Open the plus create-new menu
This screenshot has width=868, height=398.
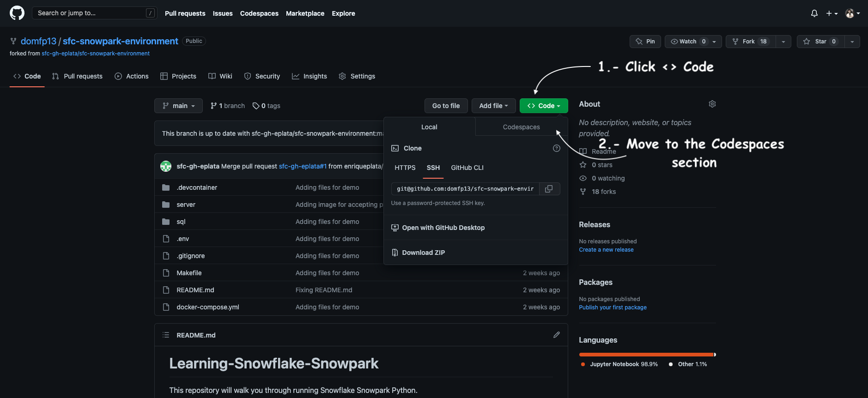832,13
